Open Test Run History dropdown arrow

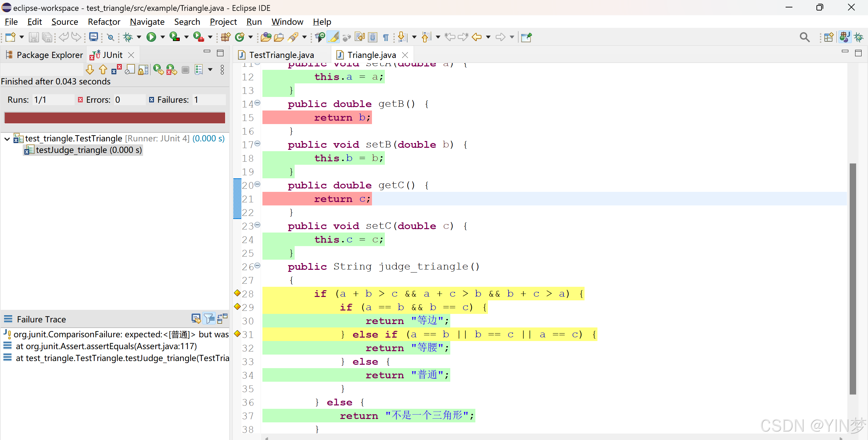[210, 70]
